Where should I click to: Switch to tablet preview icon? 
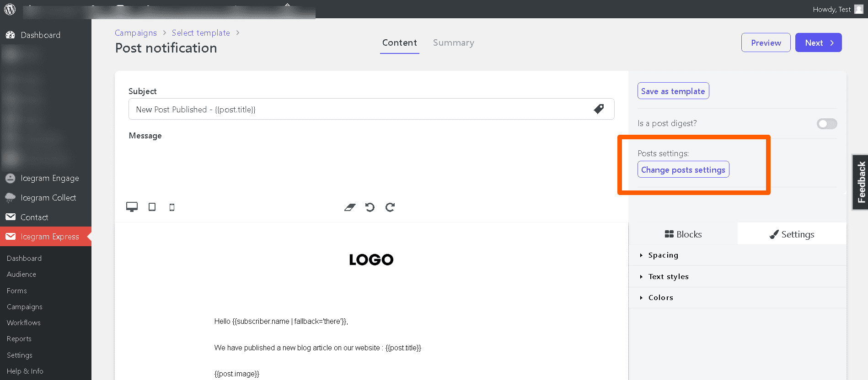tap(152, 207)
